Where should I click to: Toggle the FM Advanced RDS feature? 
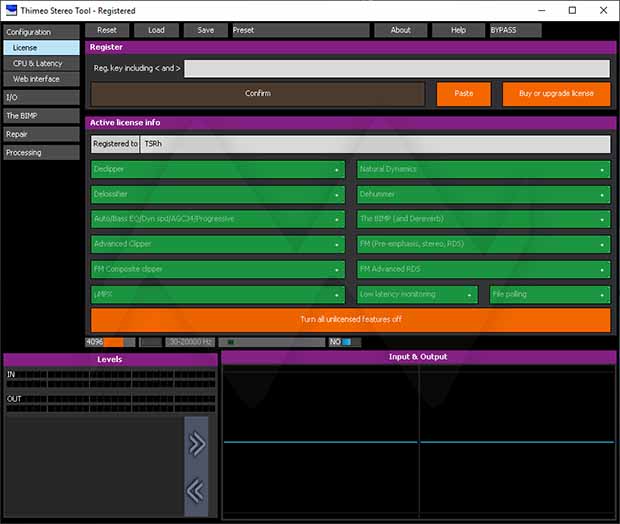484,269
